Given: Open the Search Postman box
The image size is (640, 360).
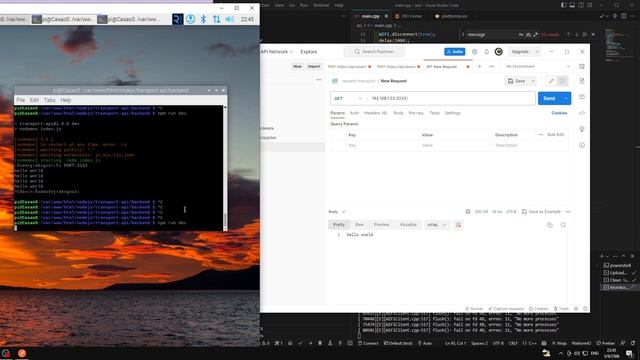Looking at the screenshot, I should (374, 52).
